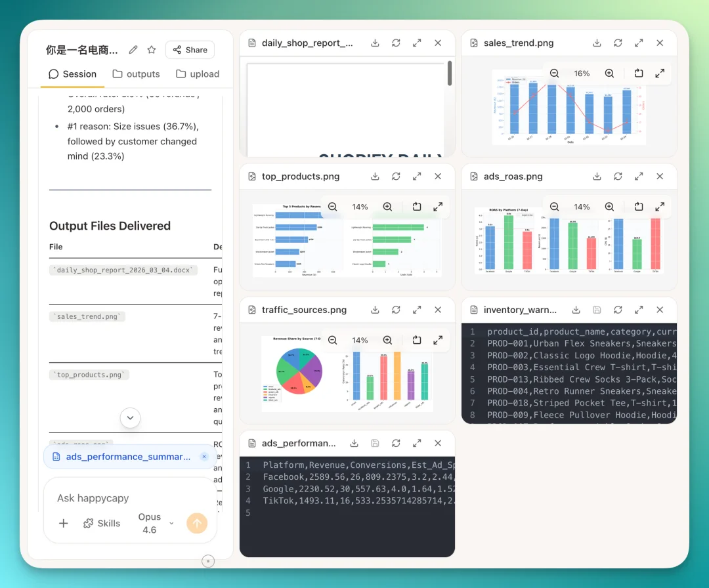Open the upload tab
Image resolution: width=709 pixels, height=588 pixels.
tap(197, 73)
